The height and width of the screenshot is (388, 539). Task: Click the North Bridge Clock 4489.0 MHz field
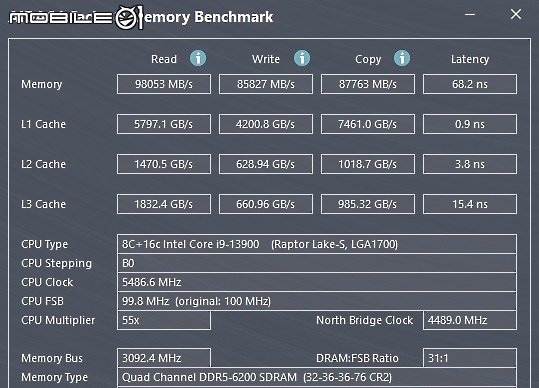[x=470, y=320]
